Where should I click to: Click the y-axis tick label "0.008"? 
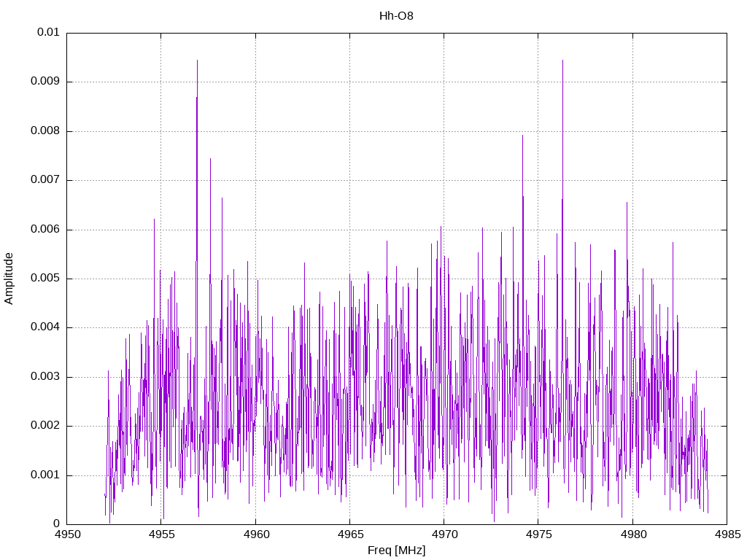pyautogui.click(x=45, y=131)
